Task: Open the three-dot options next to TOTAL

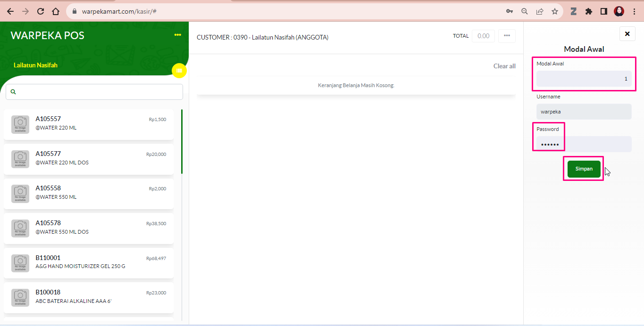Action: point(507,36)
